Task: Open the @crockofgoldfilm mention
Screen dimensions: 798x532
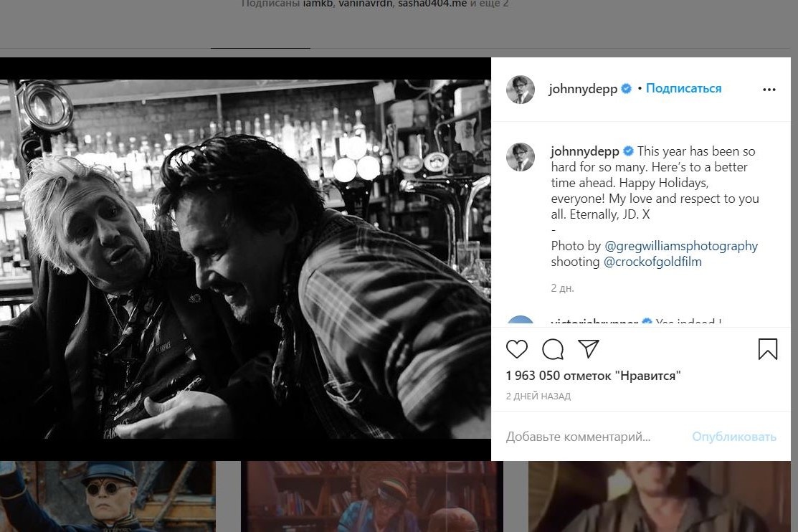Action: tap(652, 262)
